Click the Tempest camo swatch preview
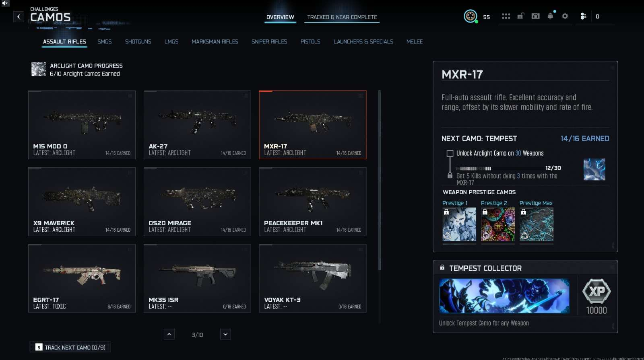This screenshot has height=360, width=644. tap(594, 169)
